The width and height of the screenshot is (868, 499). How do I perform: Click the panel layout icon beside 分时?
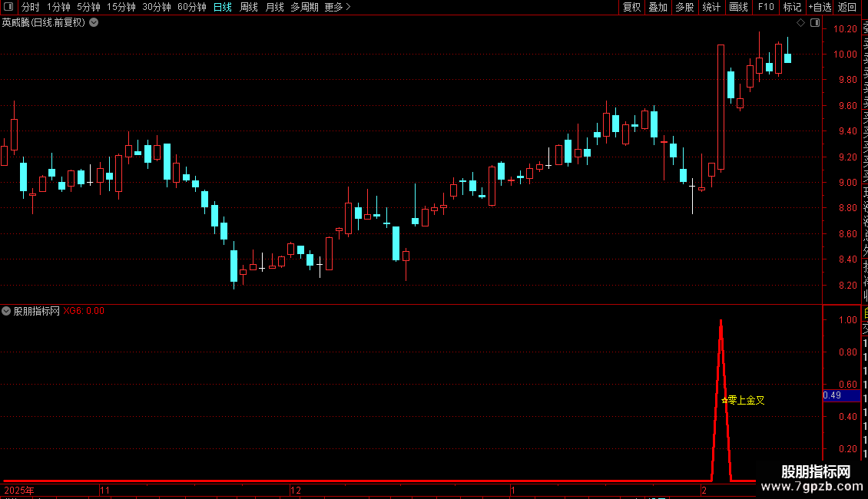(8, 7)
